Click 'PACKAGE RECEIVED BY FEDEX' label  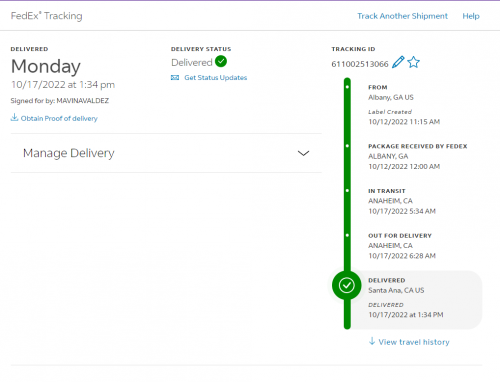coord(418,146)
